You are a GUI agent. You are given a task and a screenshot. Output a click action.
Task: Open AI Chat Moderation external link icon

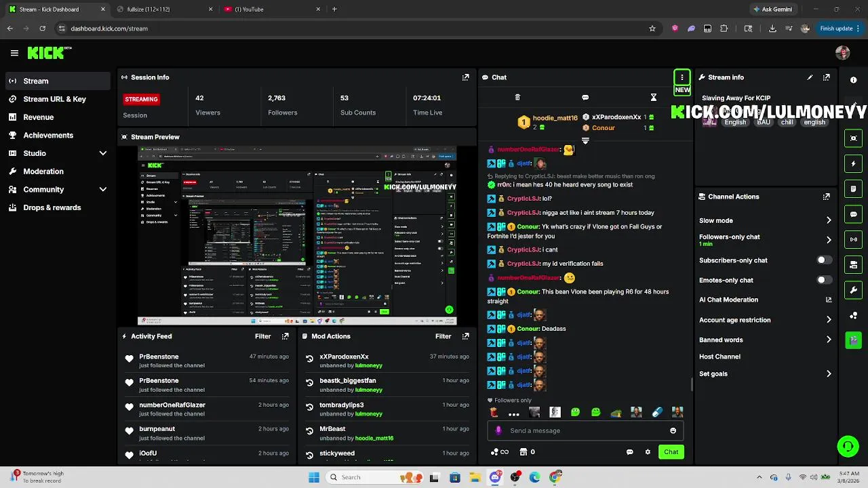point(829,300)
